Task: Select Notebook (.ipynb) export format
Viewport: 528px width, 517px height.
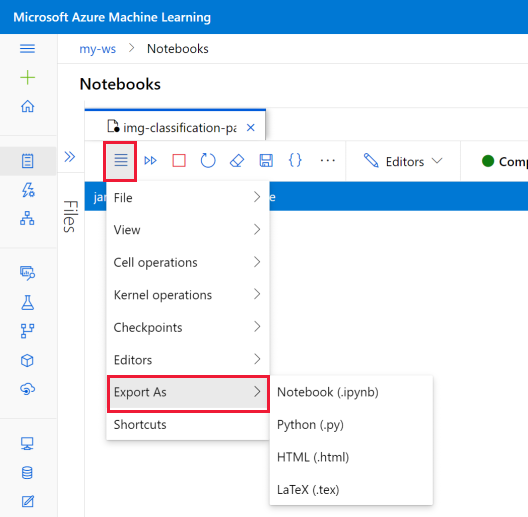Action: pos(328,392)
